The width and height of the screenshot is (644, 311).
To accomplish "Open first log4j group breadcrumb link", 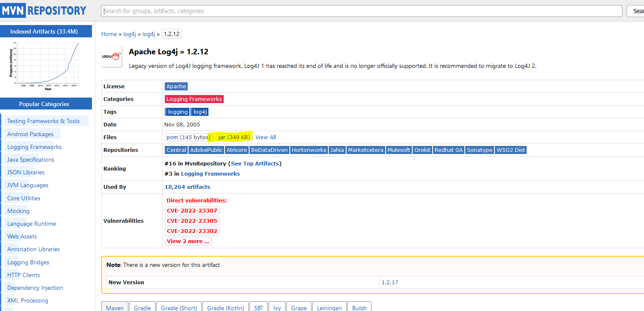I will coord(130,34).
